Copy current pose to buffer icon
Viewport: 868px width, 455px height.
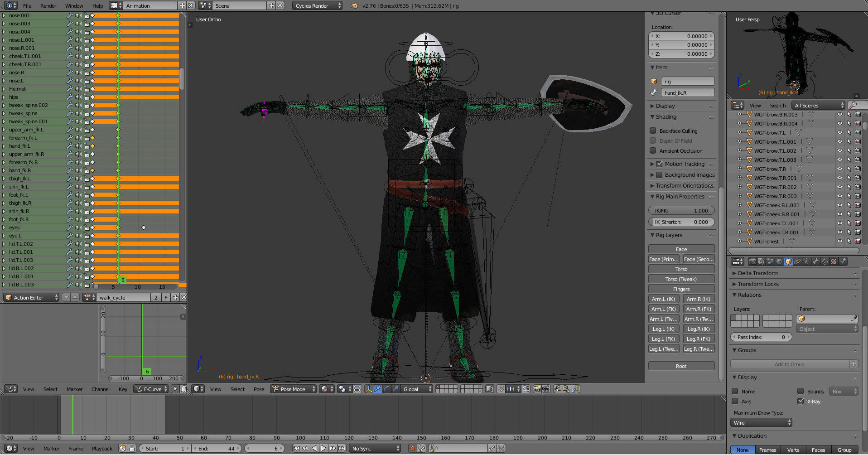[x=557, y=389]
